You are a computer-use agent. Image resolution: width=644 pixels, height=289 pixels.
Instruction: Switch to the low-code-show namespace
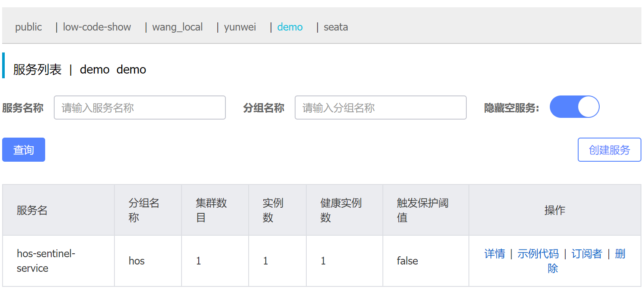(96, 27)
